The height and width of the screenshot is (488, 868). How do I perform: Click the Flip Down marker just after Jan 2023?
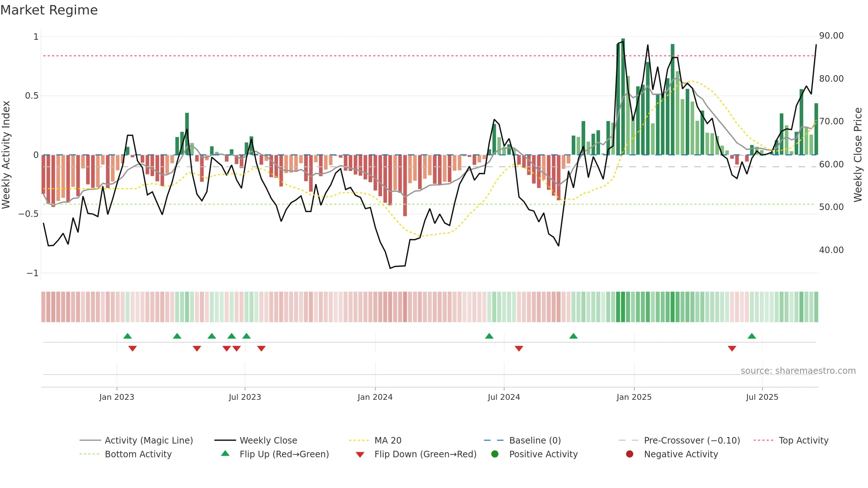click(132, 348)
